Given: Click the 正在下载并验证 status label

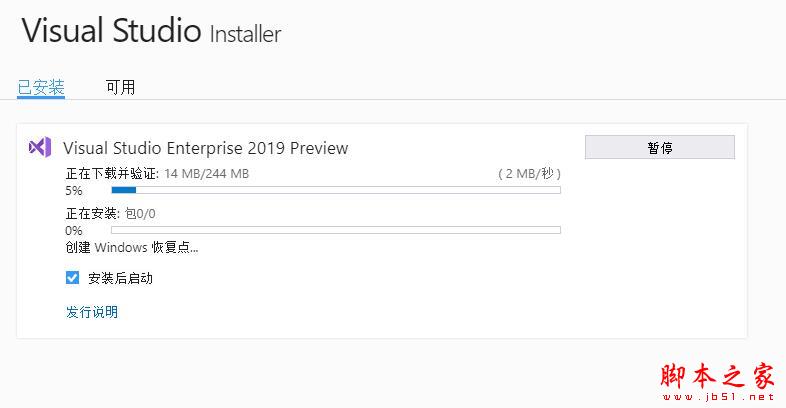Looking at the screenshot, I should 112,173.
